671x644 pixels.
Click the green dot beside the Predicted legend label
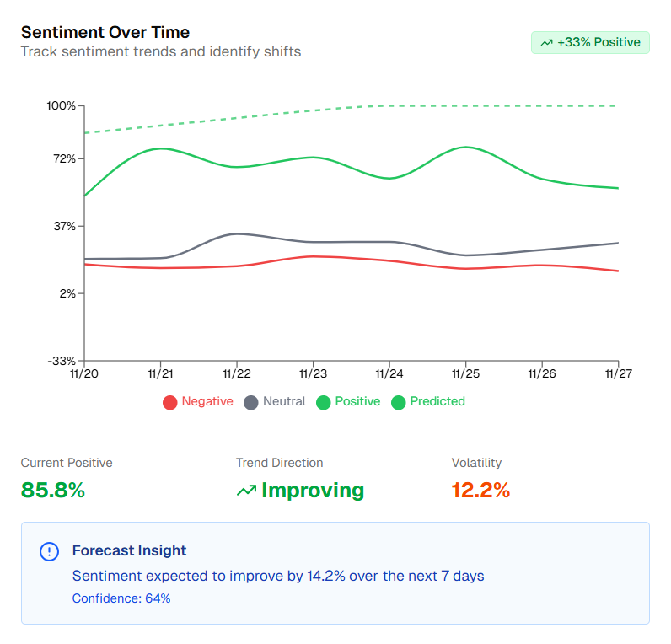click(399, 402)
